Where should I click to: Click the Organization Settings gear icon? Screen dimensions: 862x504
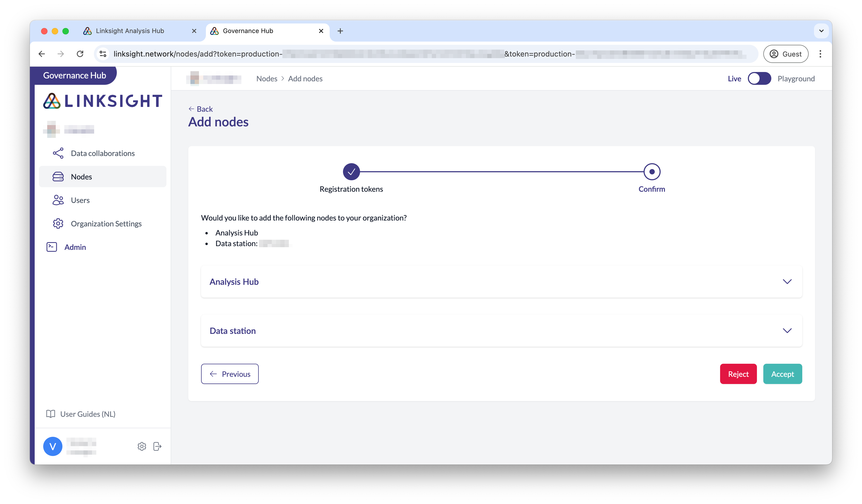(58, 224)
